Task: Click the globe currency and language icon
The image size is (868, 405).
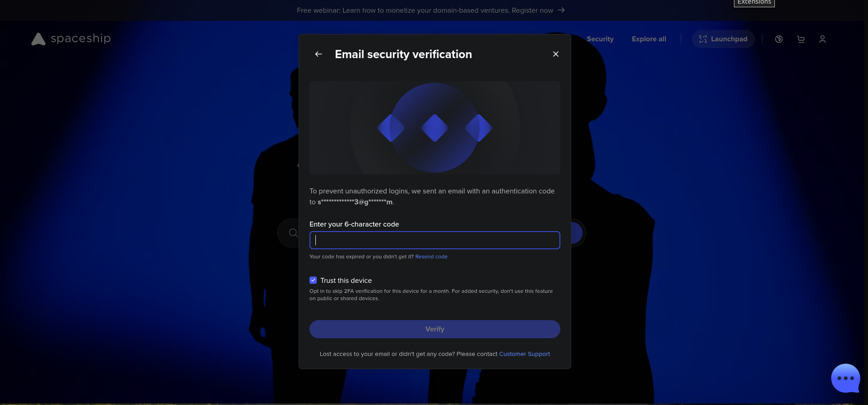Action: coord(779,40)
